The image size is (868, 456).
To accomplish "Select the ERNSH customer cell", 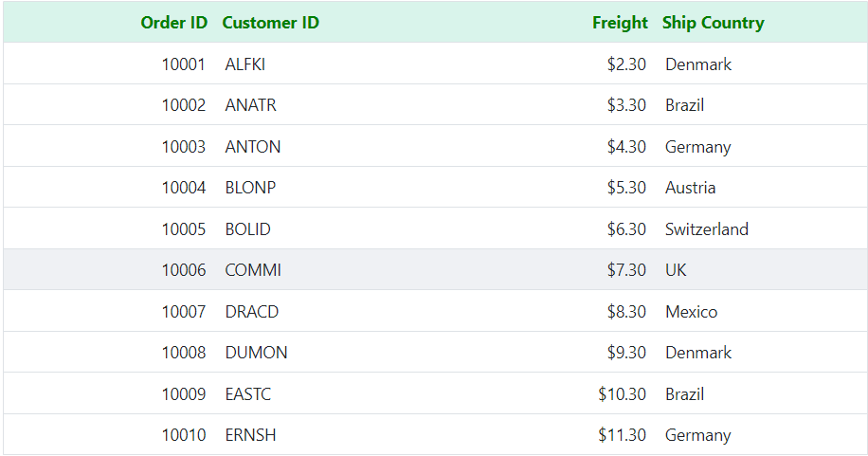I will pos(250,435).
